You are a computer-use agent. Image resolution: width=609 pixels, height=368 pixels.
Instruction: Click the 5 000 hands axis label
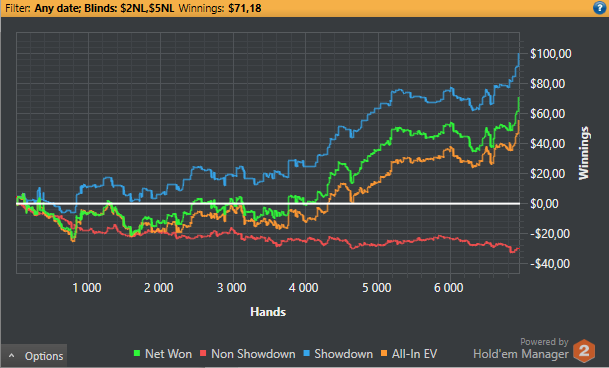(376, 288)
